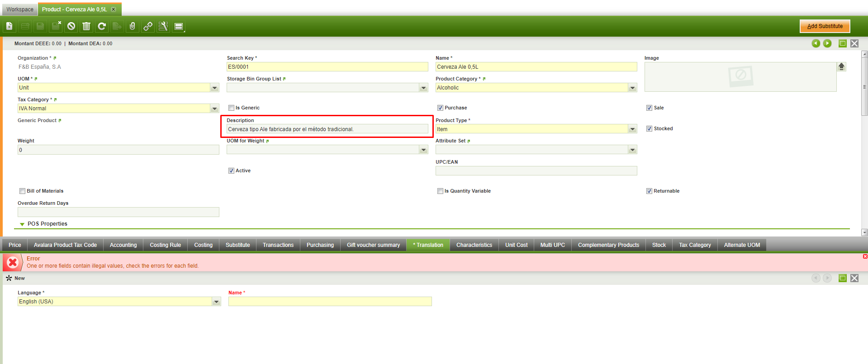The height and width of the screenshot is (364, 868).
Task: Toggle the Active checkbox
Action: click(x=231, y=170)
